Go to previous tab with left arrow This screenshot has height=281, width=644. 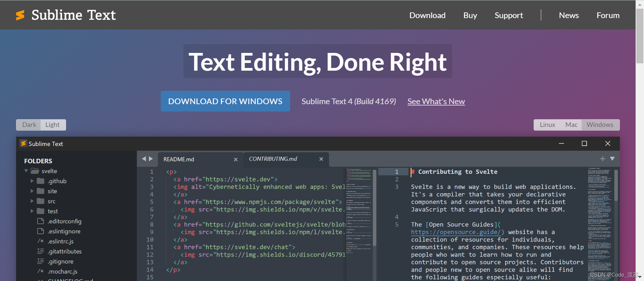pyautogui.click(x=144, y=159)
